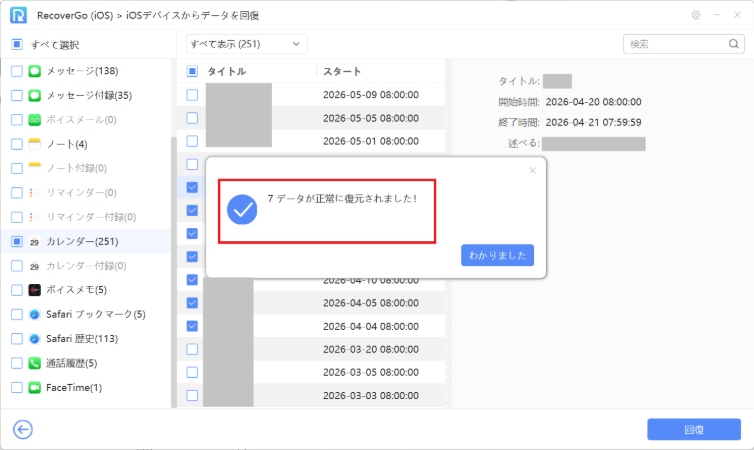The height and width of the screenshot is (450, 754).
Task: Select the 2026-03-03 08:00:00 row
Action: tap(311, 395)
